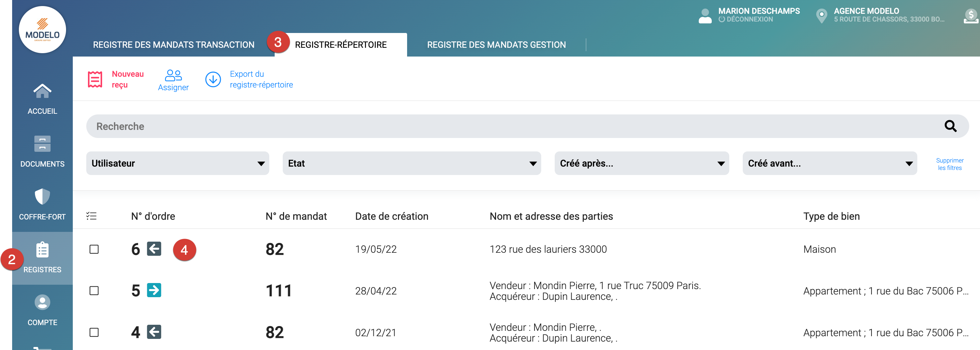Screen dimensions: 980x350
Task: Click the blue right arrow on order 5
Action: tap(154, 290)
